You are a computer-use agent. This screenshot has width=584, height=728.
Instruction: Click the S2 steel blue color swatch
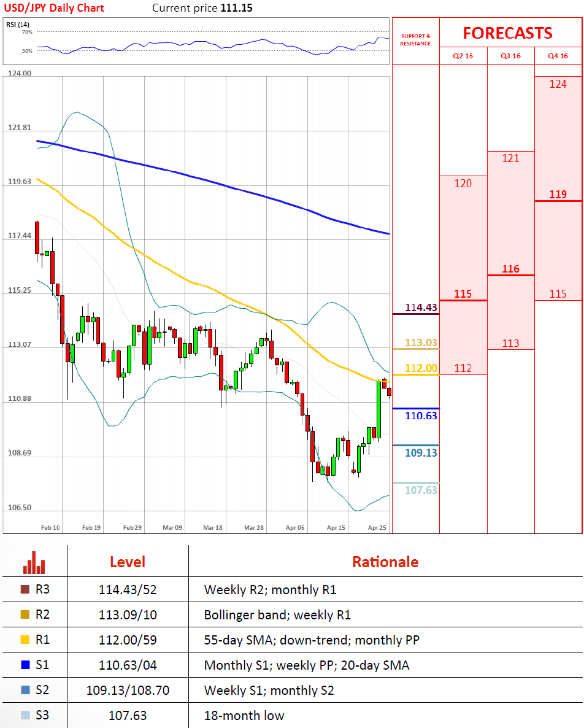pyautogui.click(x=25, y=689)
